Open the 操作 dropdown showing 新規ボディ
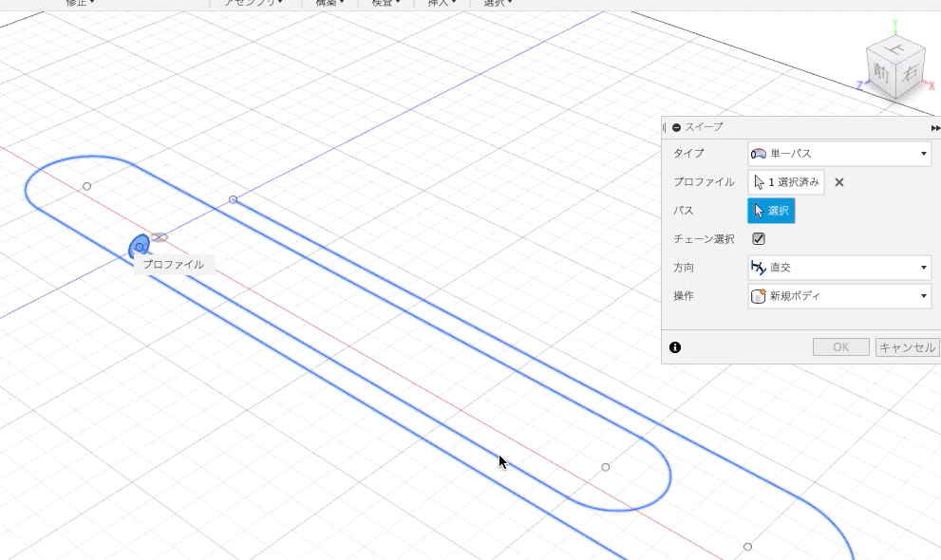Viewport: 941px width, 560px height. pyautogui.click(x=839, y=295)
